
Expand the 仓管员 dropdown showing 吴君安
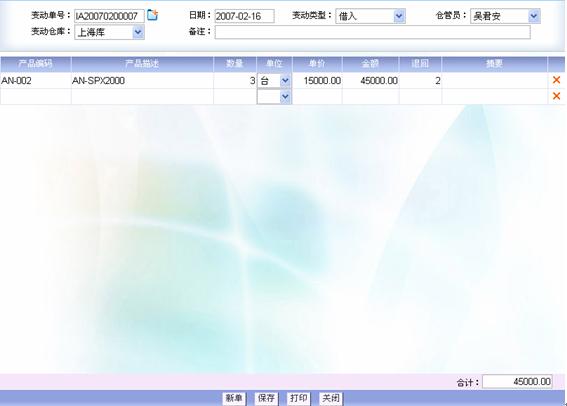505,16
